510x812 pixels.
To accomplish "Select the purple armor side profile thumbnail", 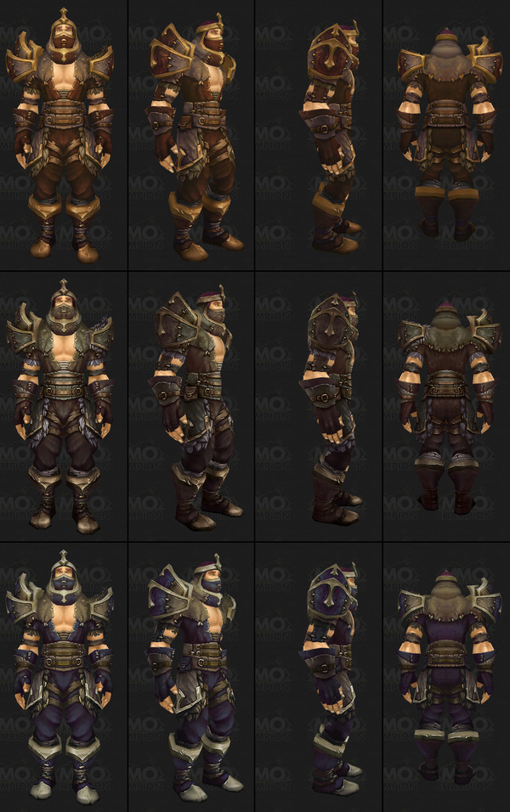I will pyautogui.click(x=318, y=677).
